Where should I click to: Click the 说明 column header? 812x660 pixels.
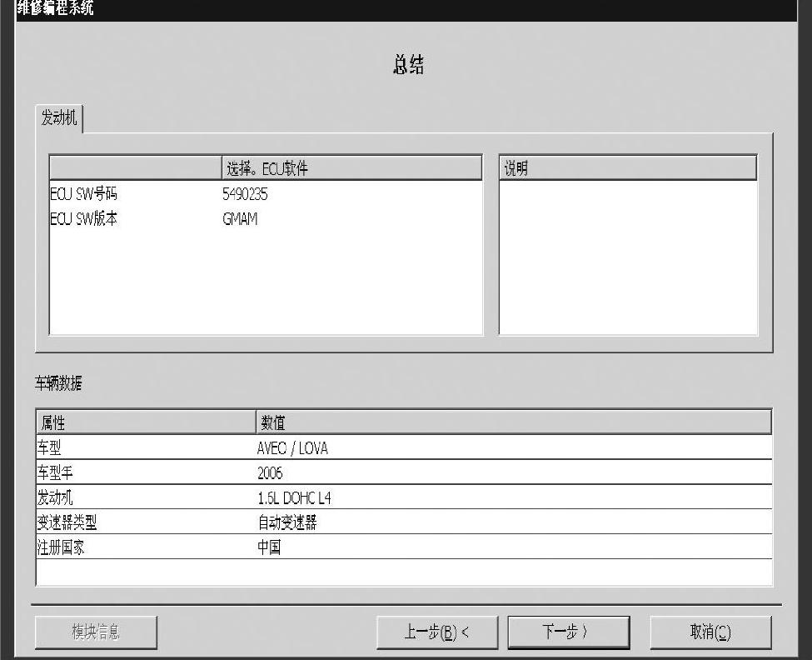click(627, 168)
